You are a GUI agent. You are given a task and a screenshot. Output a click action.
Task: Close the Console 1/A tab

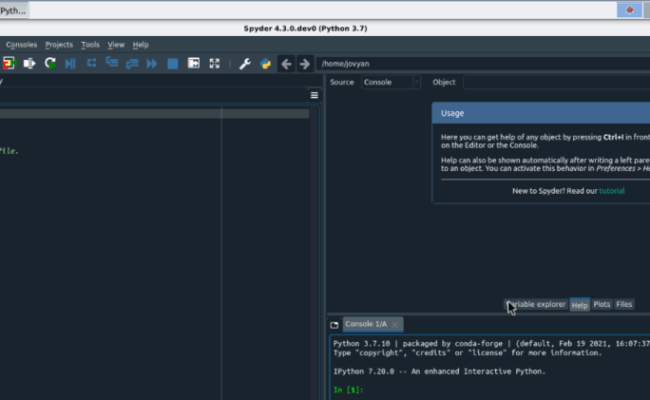point(395,324)
